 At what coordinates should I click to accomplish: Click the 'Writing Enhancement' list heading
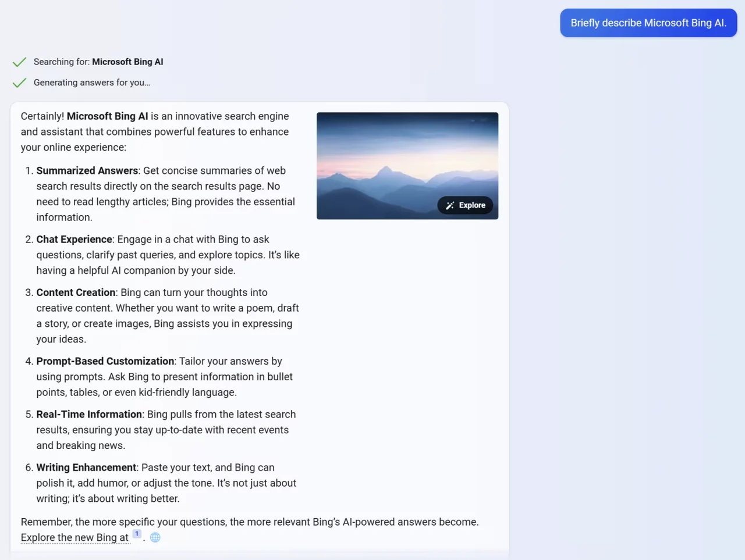click(x=86, y=468)
